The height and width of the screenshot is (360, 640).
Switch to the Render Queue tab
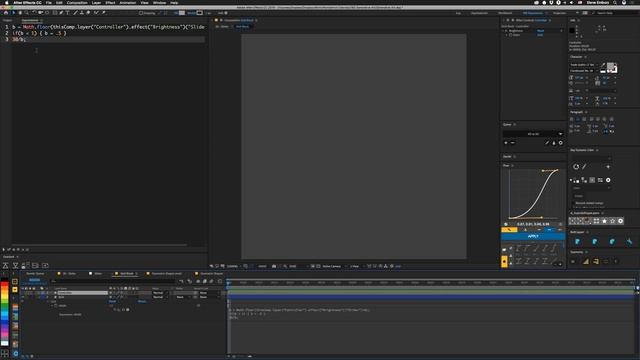click(x=35, y=273)
